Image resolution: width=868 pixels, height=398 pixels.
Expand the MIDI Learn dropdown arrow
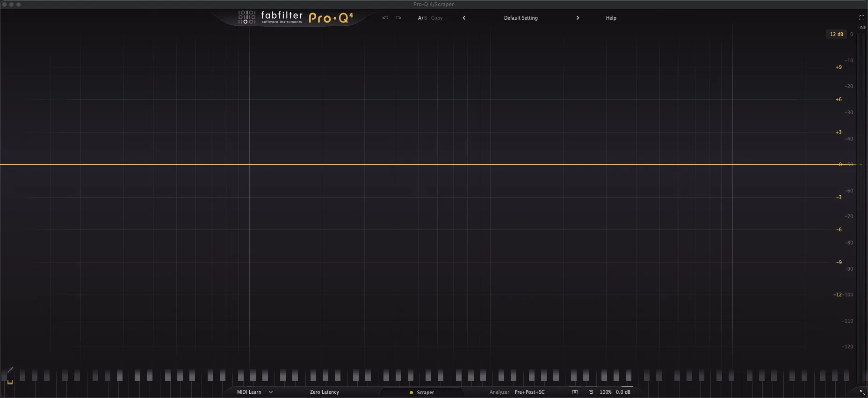click(271, 392)
